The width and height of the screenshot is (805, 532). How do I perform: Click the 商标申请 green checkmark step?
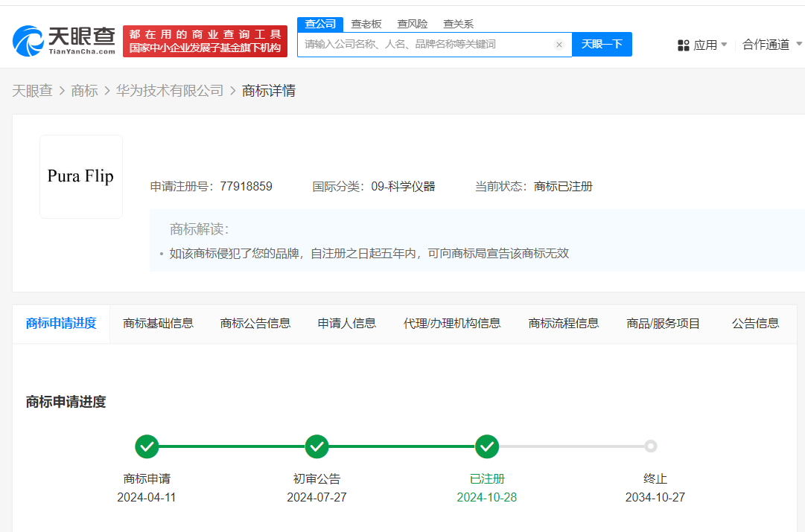coord(147,446)
